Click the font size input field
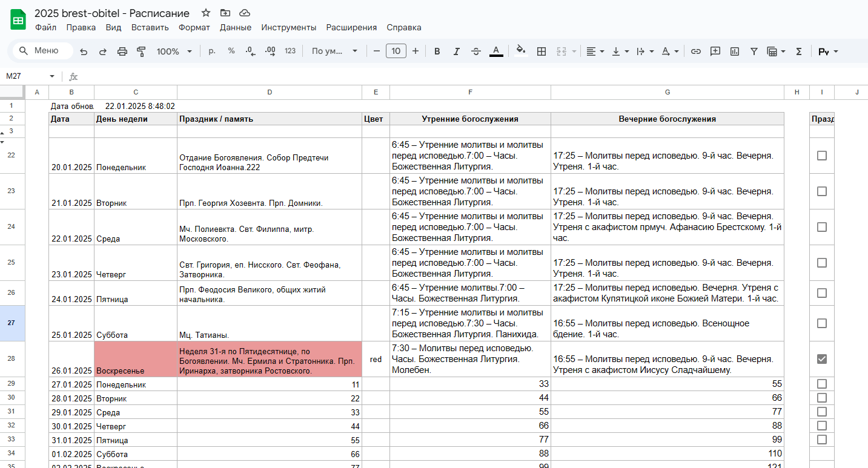 coord(396,51)
